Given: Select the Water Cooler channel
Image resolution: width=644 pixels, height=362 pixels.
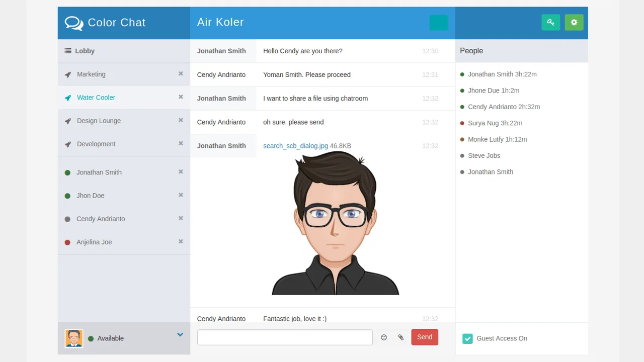Looking at the screenshot, I should coord(96,97).
